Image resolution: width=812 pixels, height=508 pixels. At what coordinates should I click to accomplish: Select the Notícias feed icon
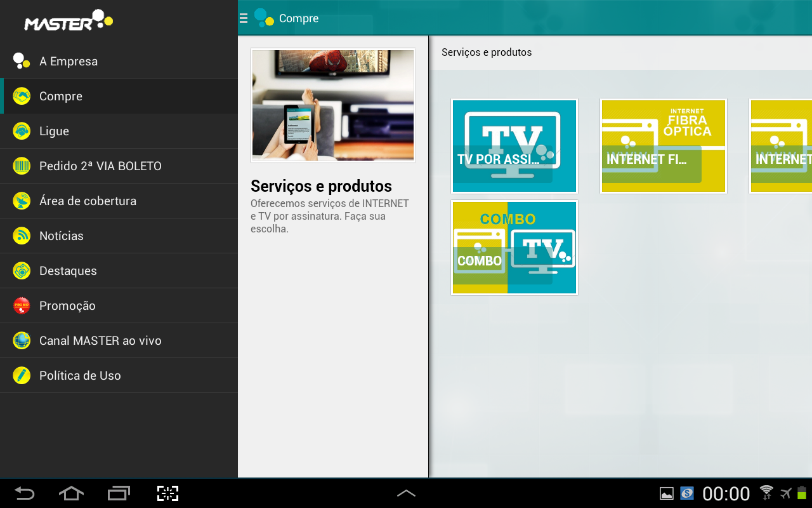21,236
